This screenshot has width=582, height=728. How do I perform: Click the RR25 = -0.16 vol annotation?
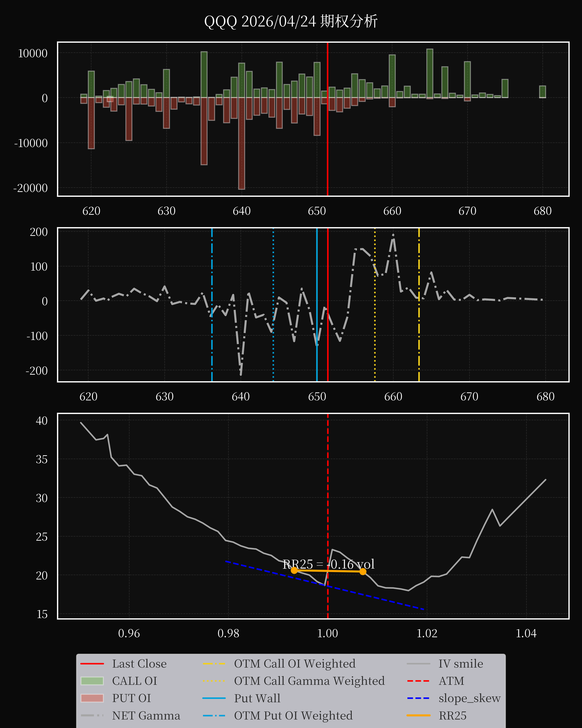tap(329, 564)
